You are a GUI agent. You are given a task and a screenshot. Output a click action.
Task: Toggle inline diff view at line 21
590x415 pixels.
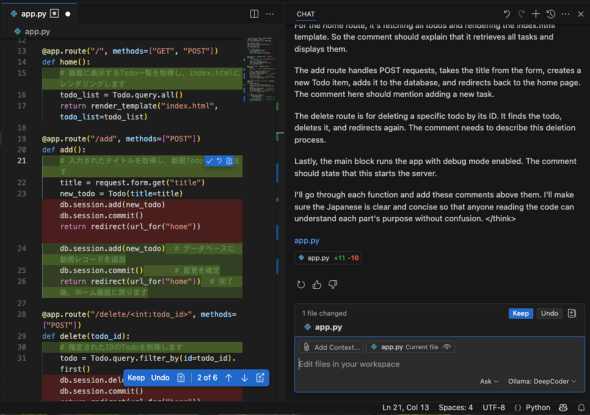[229, 161]
